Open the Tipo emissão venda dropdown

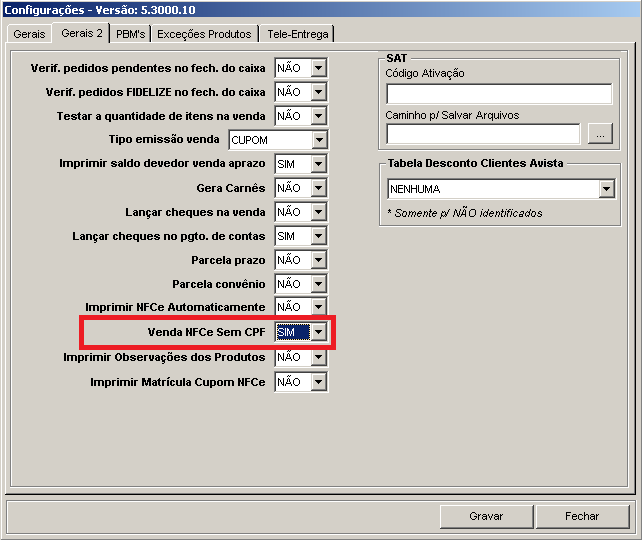(318, 140)
